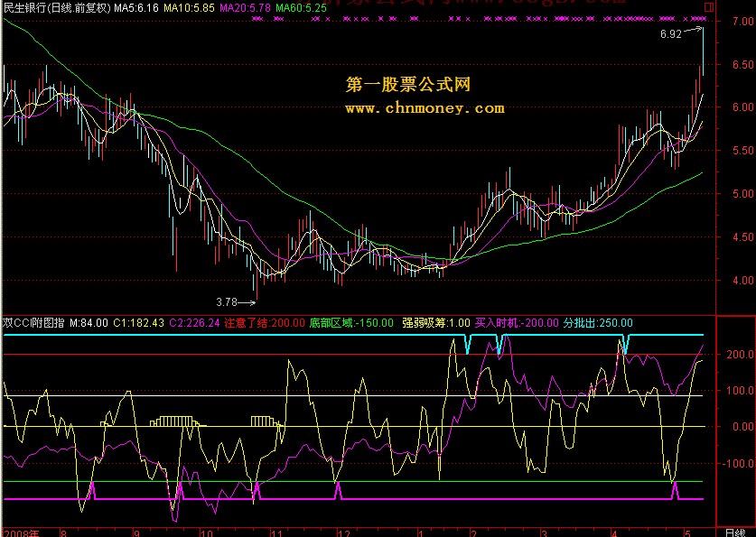
Task: Click month 5 on the time axis
Action: pos(686,533)
